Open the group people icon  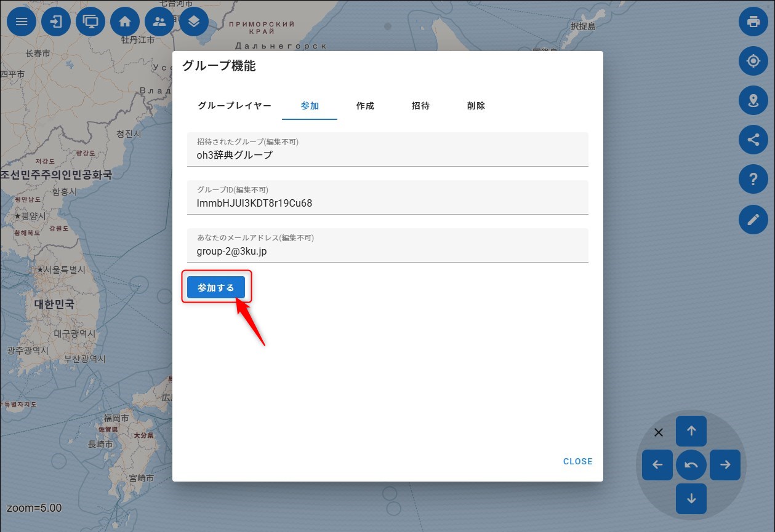[159, 22]
